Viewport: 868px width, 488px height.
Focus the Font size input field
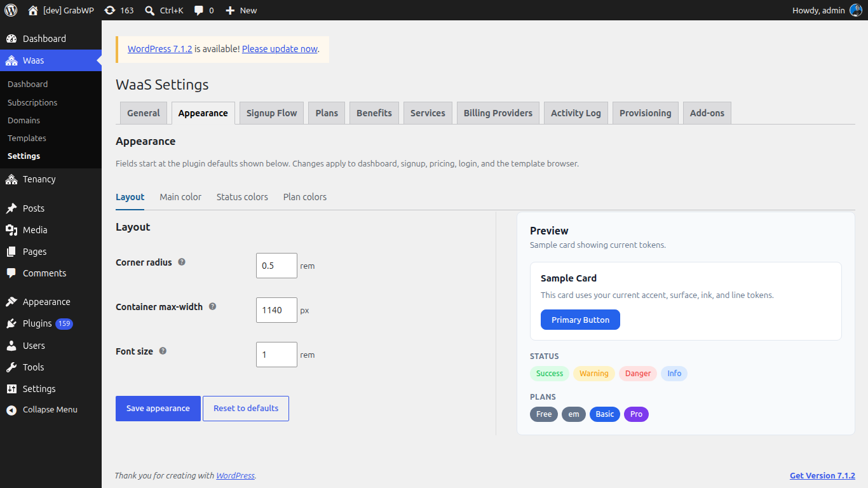pos(276,355)
